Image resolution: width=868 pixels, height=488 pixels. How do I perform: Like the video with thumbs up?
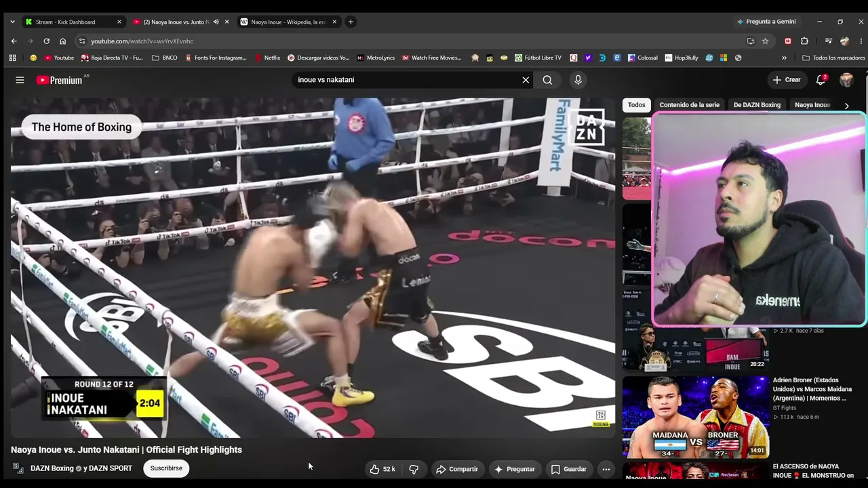pyautogui.click(x=382, y=469)
